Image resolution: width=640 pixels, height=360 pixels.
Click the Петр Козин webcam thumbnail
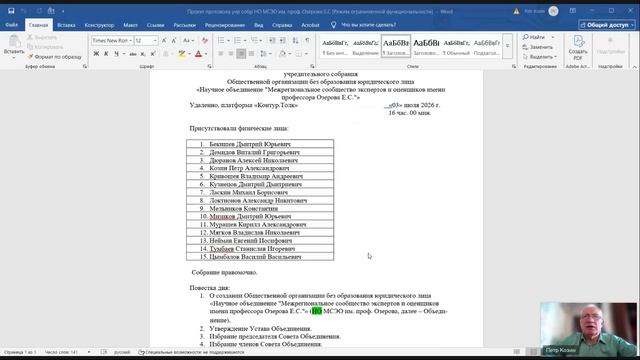pos(589,329)
